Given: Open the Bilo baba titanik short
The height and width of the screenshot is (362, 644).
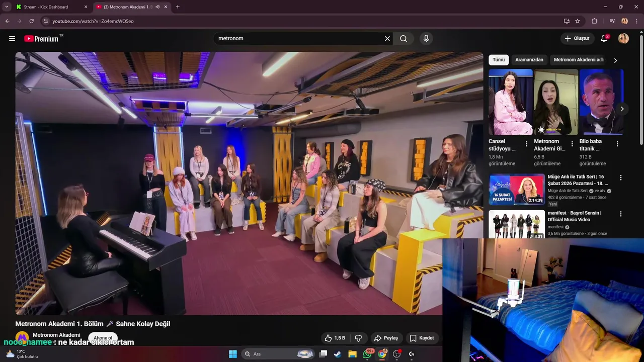Looking at the screenshot, I should 601,102.
